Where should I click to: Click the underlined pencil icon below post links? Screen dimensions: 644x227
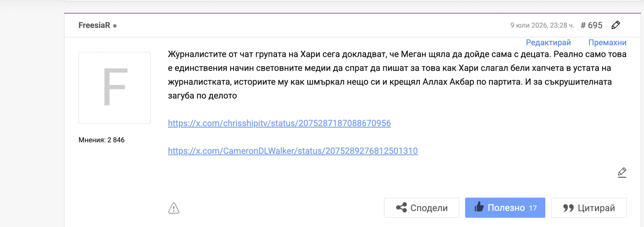tap(622, 173)
